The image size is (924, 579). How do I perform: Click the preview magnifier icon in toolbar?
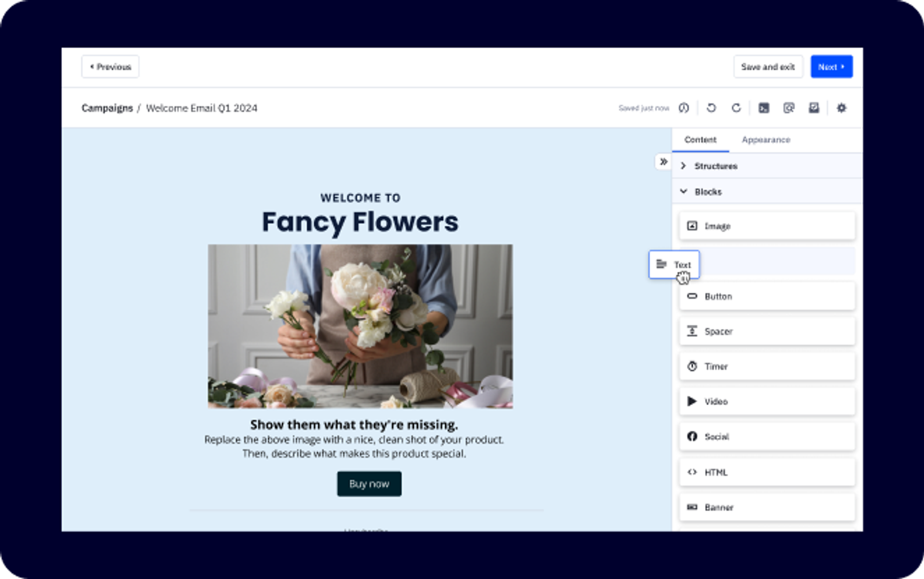(788, 108)
